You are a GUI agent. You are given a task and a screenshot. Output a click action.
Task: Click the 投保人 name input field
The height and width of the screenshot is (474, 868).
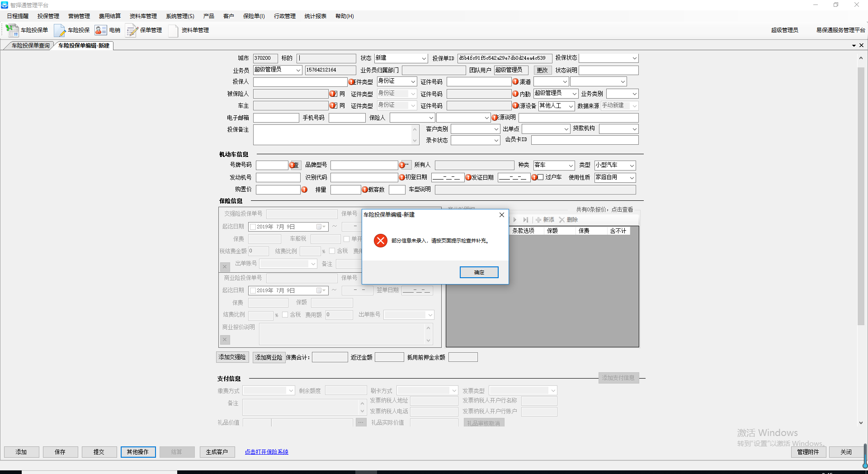coord(300,82)
